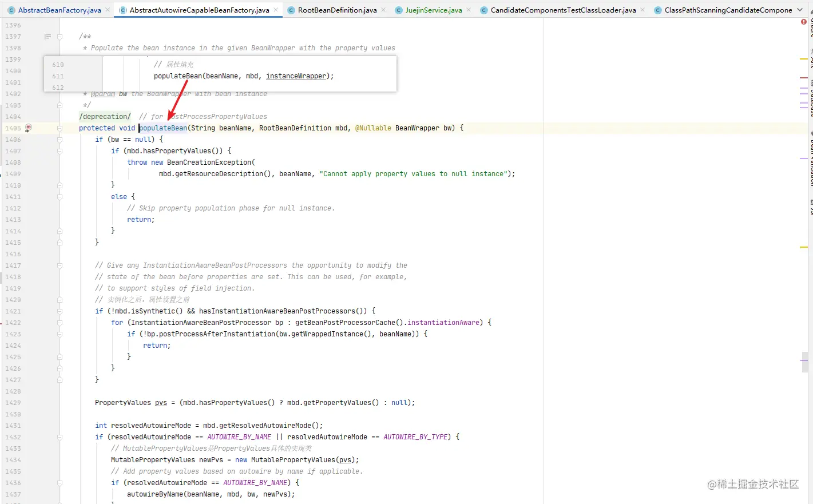Screen dimensions: 813x504
Task: Click 'RootBeanDefinition' parameter type on line 1405
Action: coord(295,128)
